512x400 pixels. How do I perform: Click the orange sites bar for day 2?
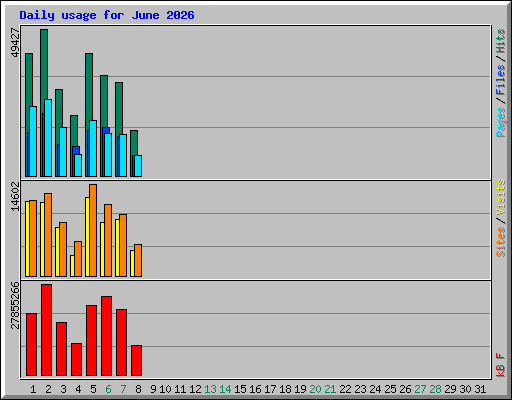(48, 235)
